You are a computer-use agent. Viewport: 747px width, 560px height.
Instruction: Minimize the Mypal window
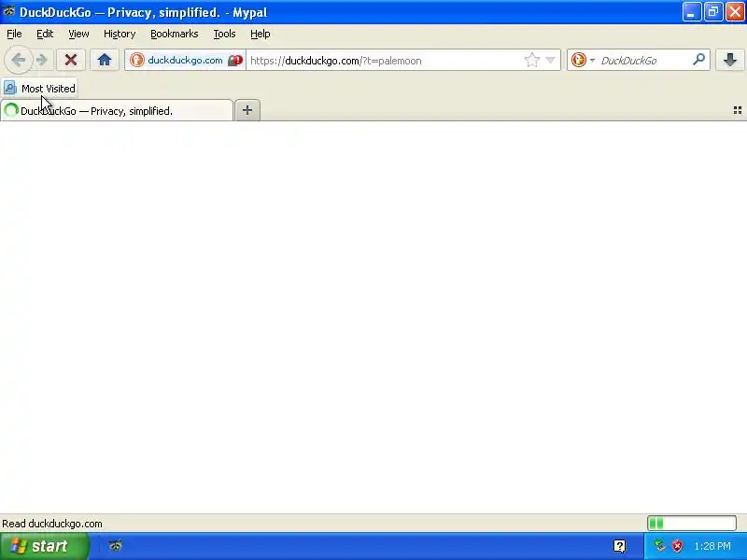point(691,12)
